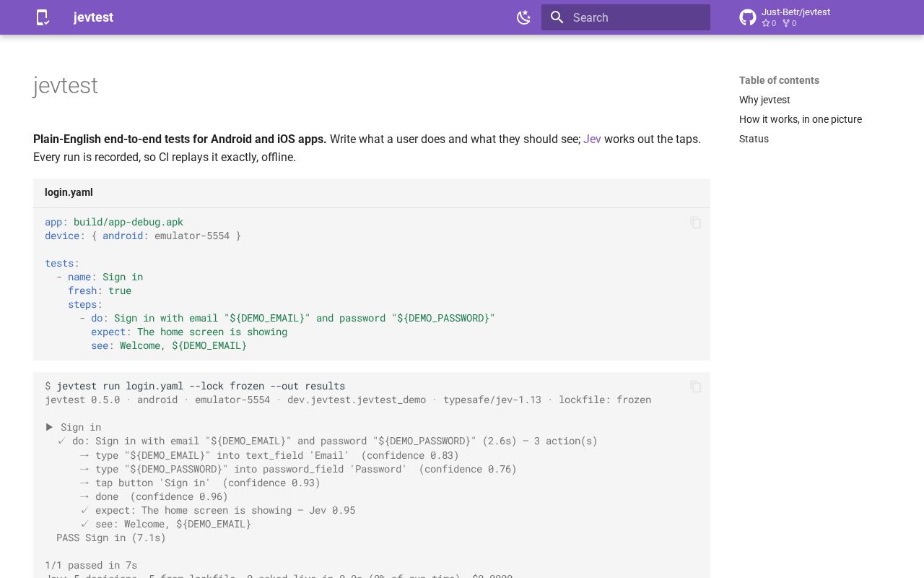Click 'expect: The home screen is showing' yaml line
The image size is (924, 578).
pos(189,332)
